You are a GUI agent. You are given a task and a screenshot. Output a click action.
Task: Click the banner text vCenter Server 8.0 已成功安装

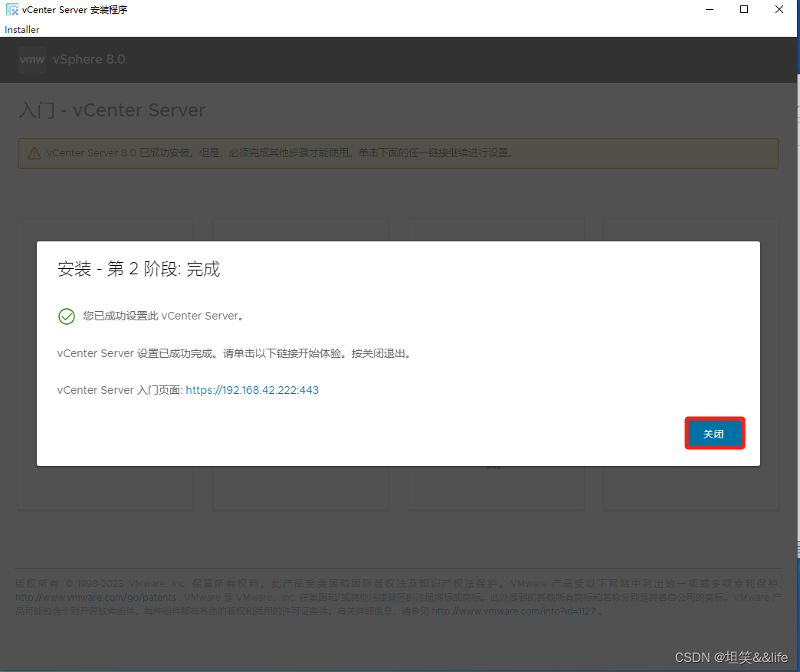118,152
